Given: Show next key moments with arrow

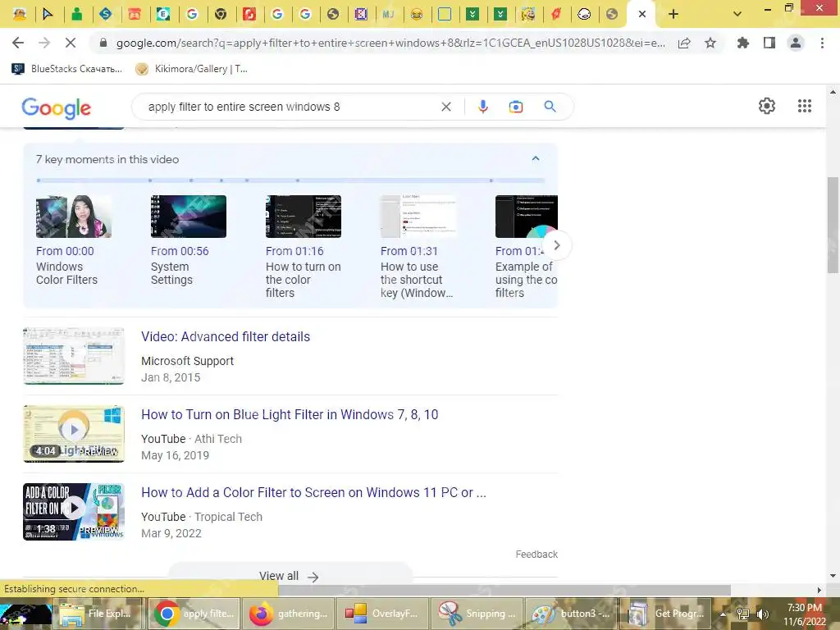Looking at the screenshot, I should 557,245.
